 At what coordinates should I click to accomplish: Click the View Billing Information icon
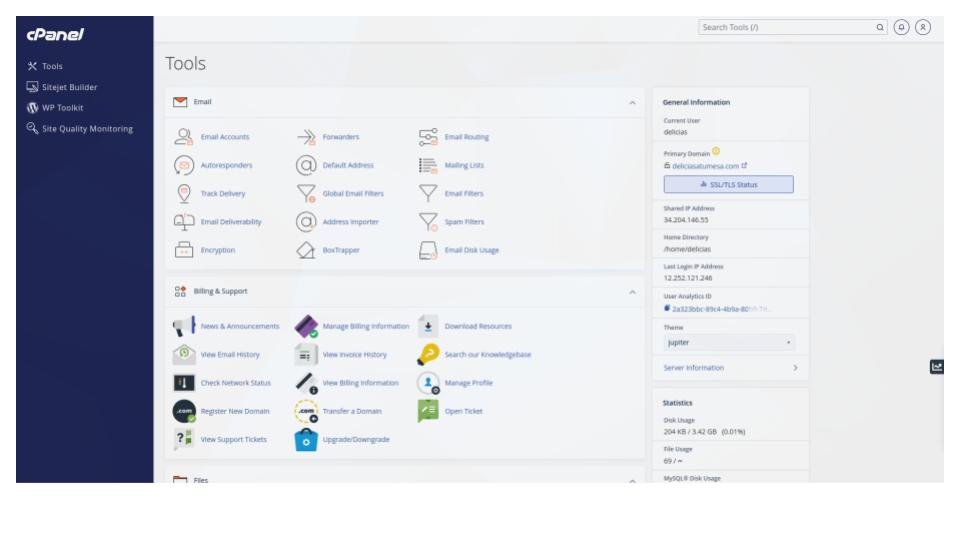(306, 383)
